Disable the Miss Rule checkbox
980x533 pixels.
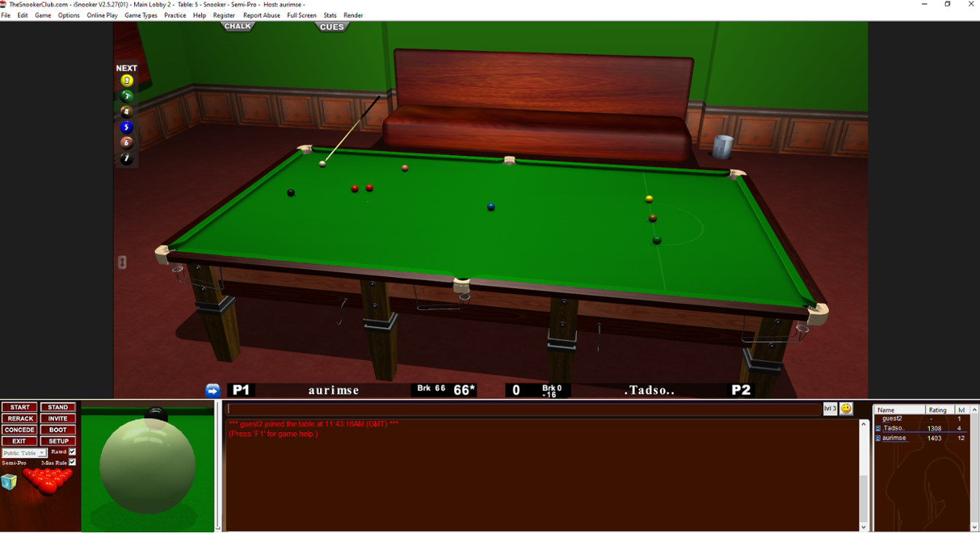point(71,461)
